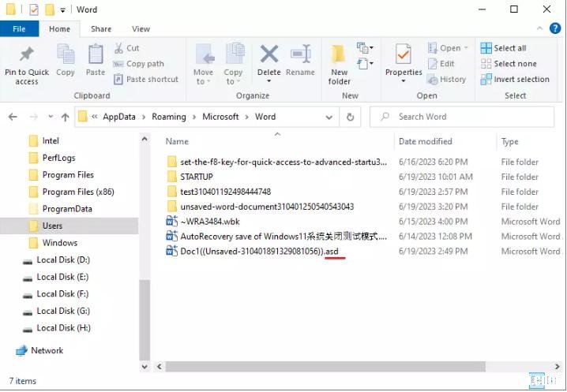
Task: Select Windows folder in navigation pane
Action: (53, 243)
